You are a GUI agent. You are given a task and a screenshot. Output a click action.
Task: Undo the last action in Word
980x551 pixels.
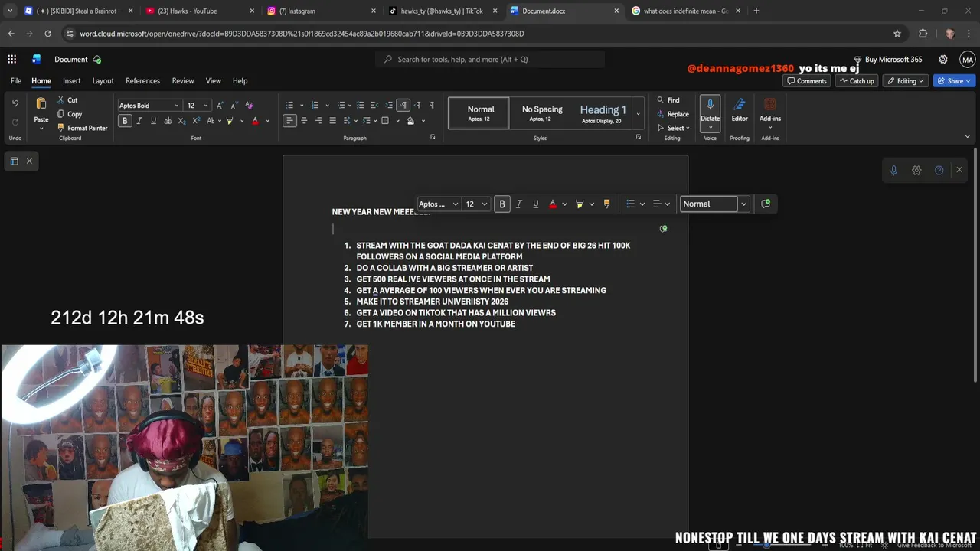[x=15, y=104]
